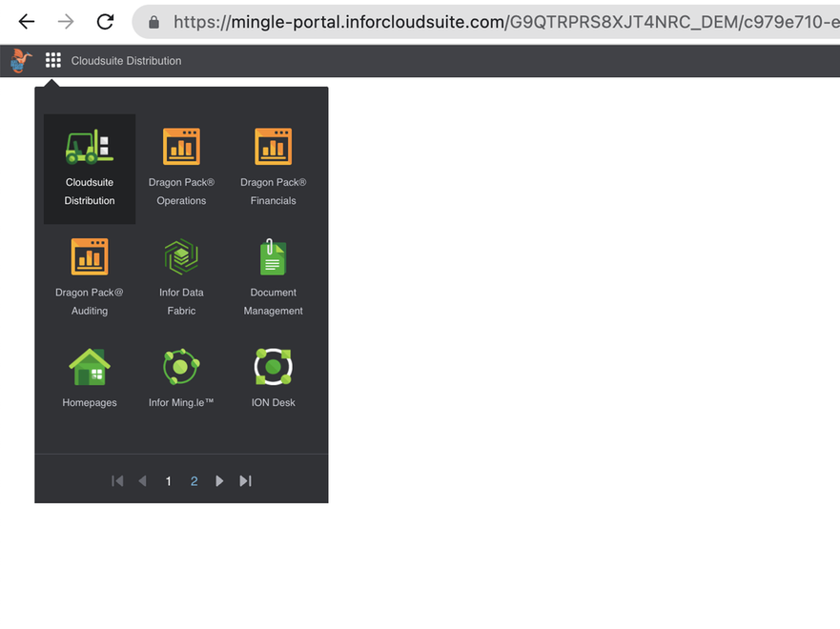Go back using the browser back arrow
The width and height of the screenshot is (840, 629).
[x=25, y=21]
